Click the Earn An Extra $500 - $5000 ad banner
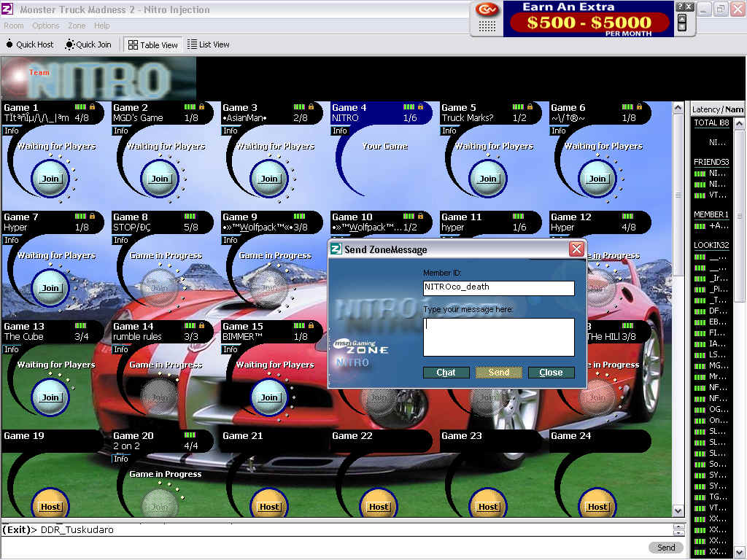The height and width of the screenshot is (560, 747). [x=589, y=19]
